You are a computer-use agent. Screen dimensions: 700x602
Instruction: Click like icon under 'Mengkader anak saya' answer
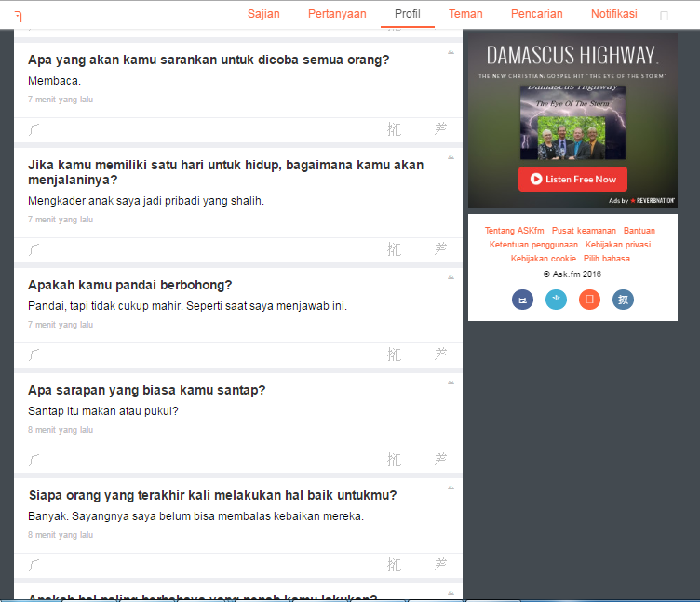394,249
